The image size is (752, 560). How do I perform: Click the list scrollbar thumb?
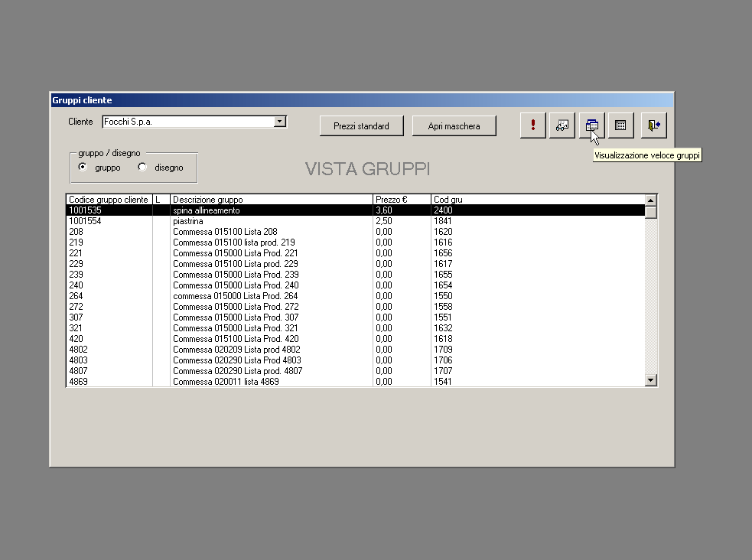[x=651, y=212]
